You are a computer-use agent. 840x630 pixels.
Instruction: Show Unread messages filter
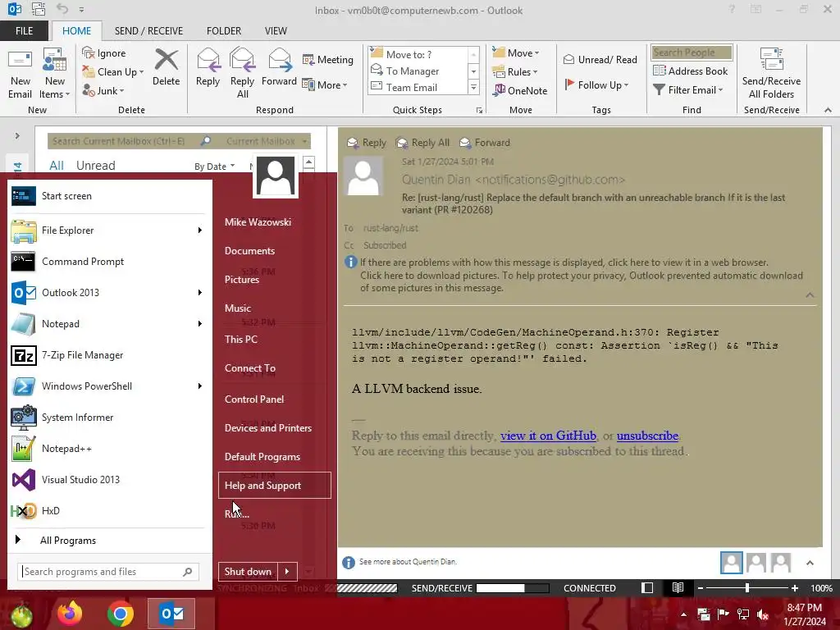[x=95, y=166]
